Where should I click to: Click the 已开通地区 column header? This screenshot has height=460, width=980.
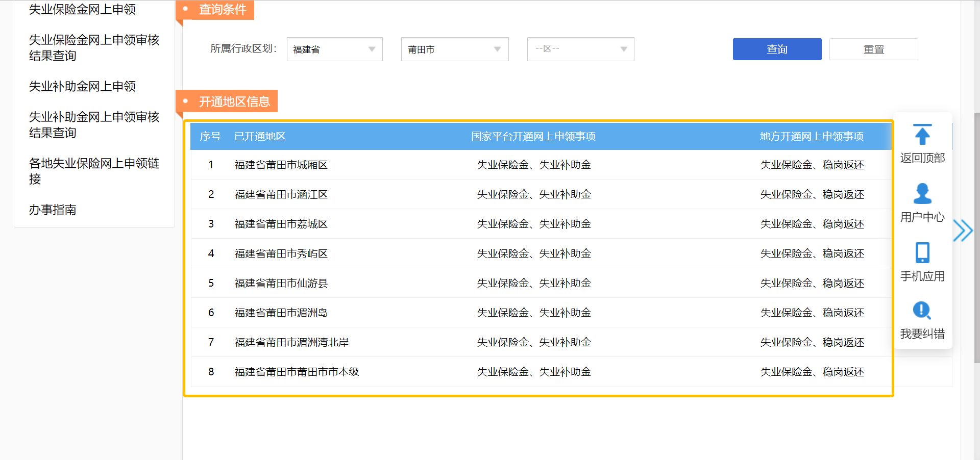coord(260,136)
